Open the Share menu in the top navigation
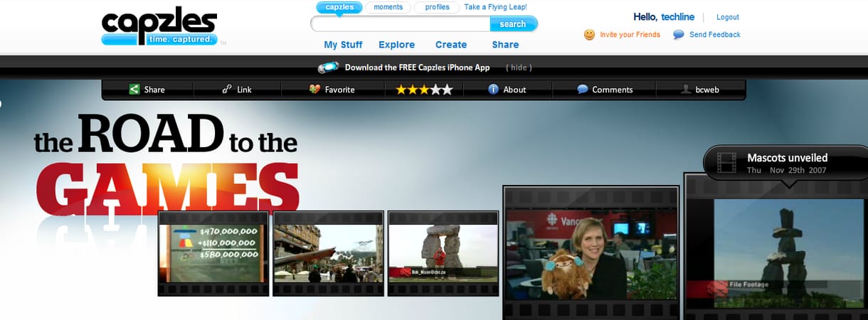Viewport: 868px width, 320px height. (505, 44)
